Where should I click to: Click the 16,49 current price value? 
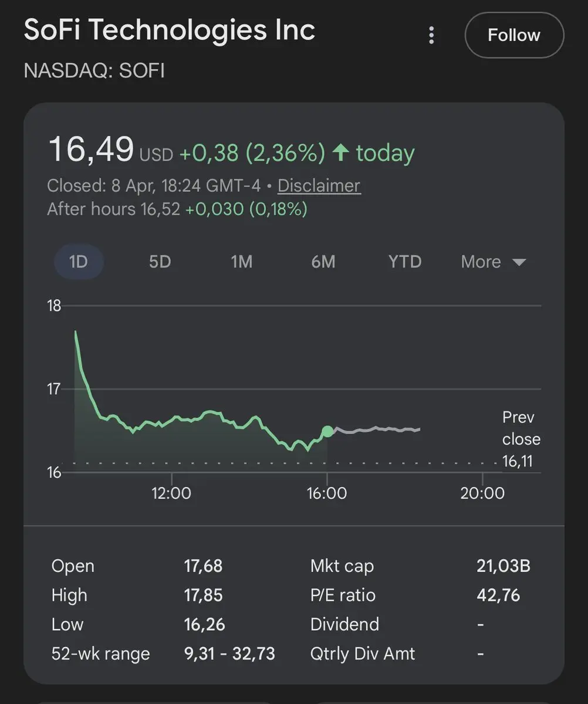click(91, 150)
